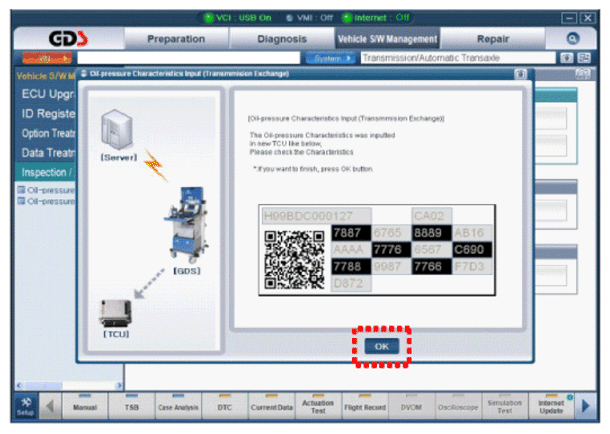Click the VIN input field
The height and width of the screenshot is (434, 610).
(189, 58)
